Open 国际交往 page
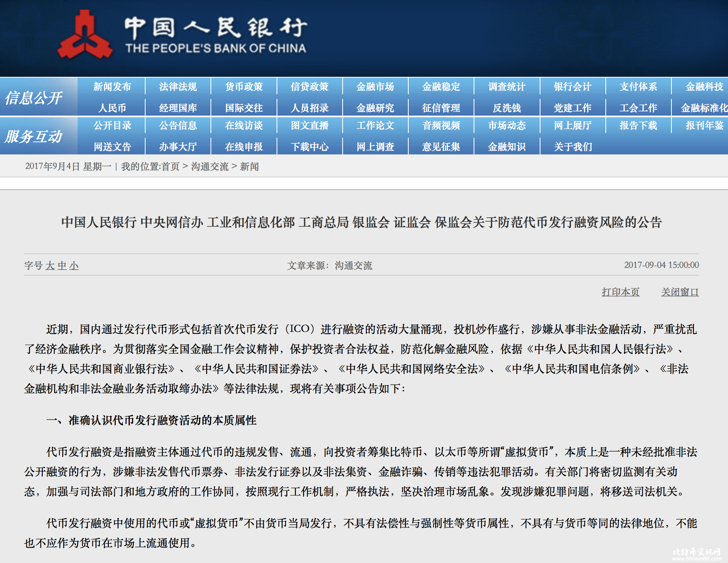This screenshot has height=563, width=728. click(x=244, y=108)
